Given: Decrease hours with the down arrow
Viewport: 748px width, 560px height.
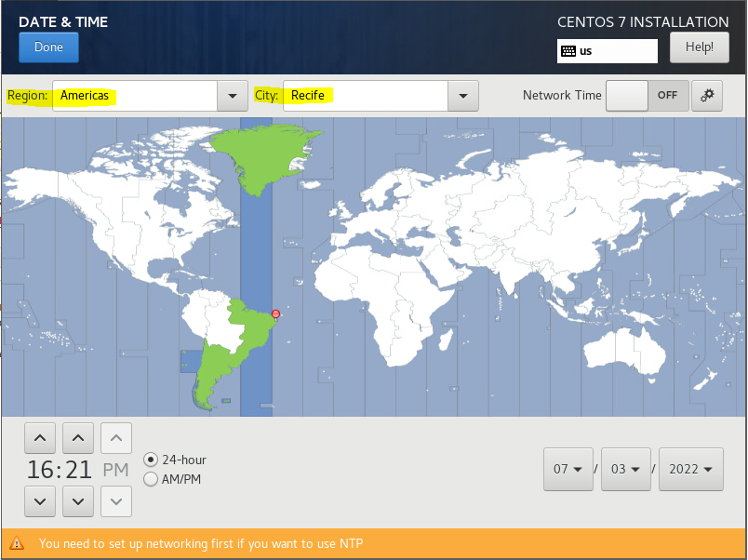Looking at the screenshot, I should click(39, 501).
